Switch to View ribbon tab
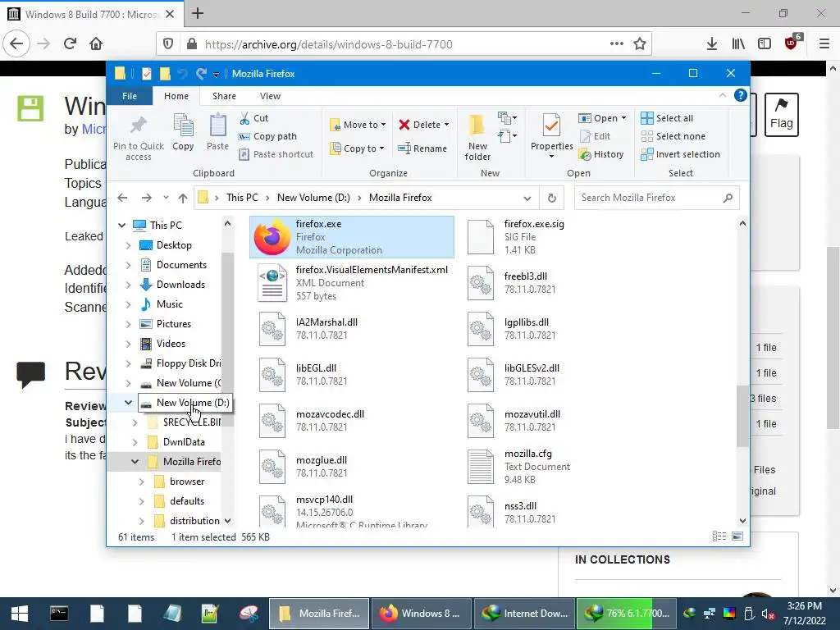 (x=270, y=96)
